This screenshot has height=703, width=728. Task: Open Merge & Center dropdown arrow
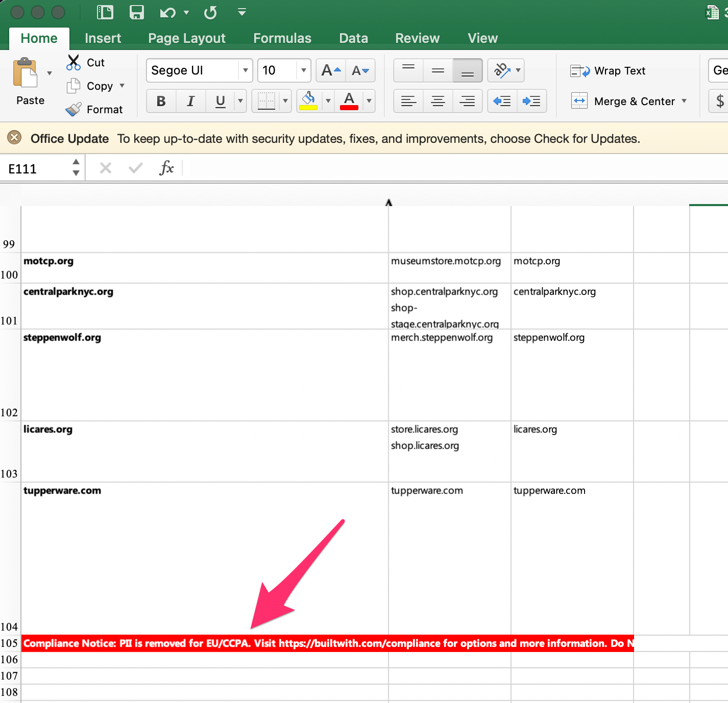684,101
